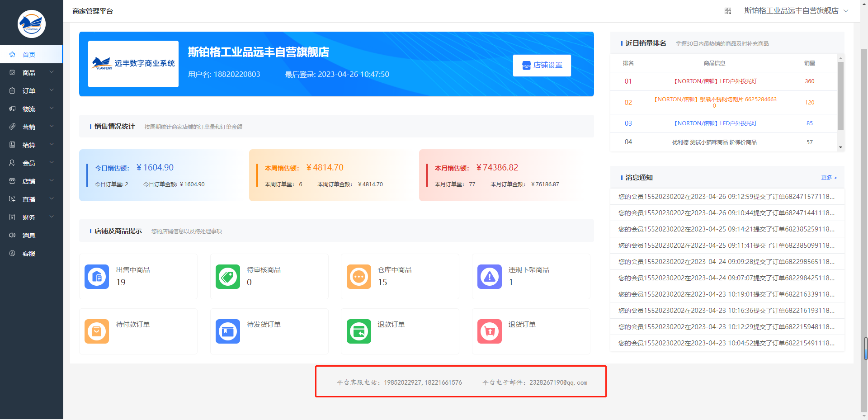Click the ranking list scrollbar down arrow
Viewport: 868px width, 420px height.
pos(841,147)
